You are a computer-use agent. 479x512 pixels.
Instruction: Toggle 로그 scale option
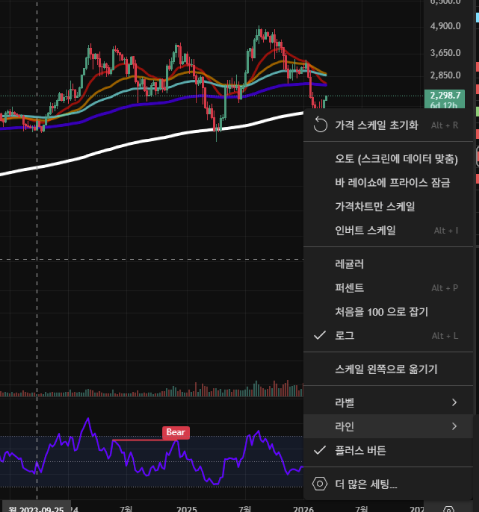(x=388, y=336)
